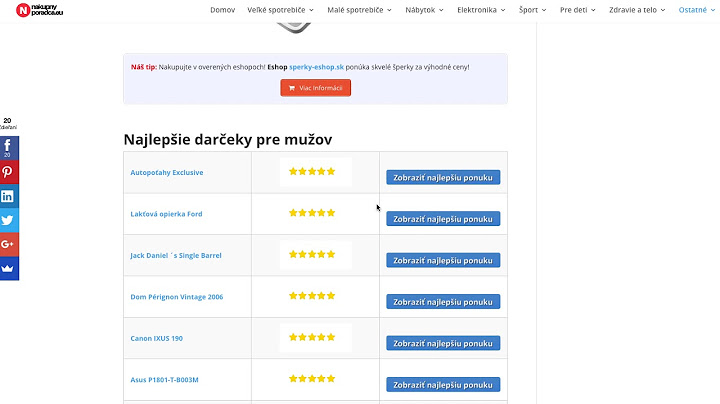Image resolution: width=720 pixels, height=404 pixels.
Task: Show best offer for Lakťová opierka Ford
Action: click(x=443, y=219)
